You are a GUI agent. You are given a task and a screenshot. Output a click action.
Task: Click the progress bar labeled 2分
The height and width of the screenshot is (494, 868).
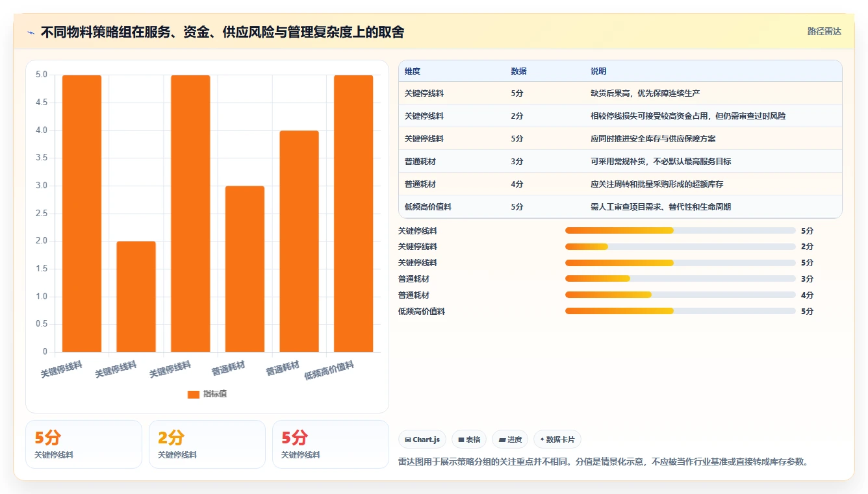(680, 247)
